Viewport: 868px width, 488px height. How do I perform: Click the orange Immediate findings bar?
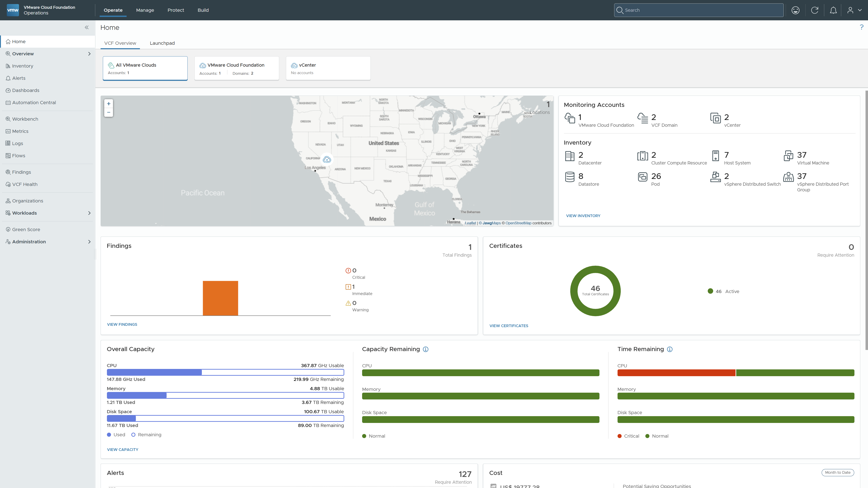click(220, 298)
